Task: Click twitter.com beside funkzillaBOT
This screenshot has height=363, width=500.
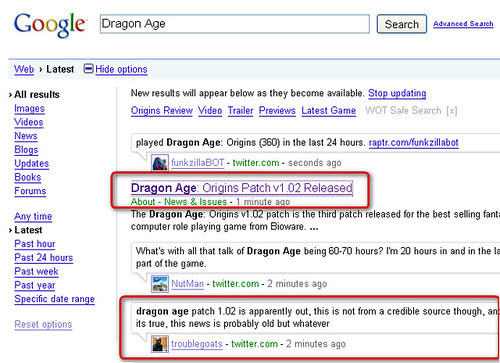Action: coord(256,163)
